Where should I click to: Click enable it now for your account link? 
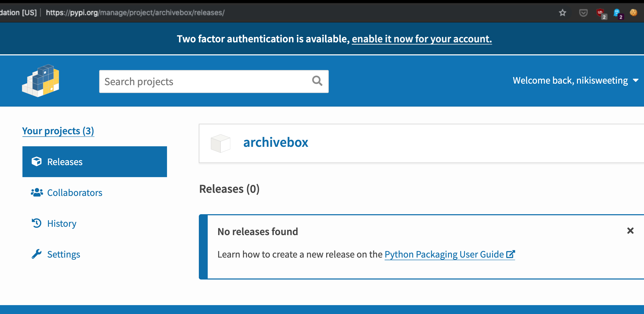click(422, 39)
